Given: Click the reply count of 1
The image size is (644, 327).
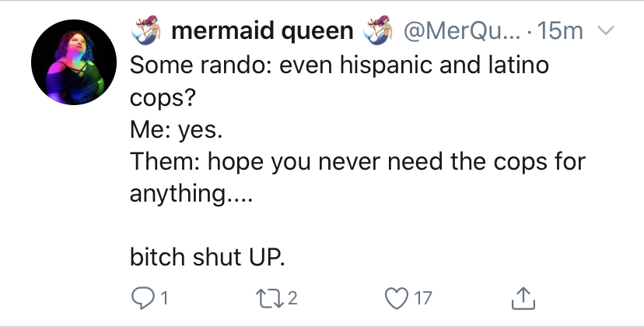Looking at the screenshot, I should pos(164,298).
